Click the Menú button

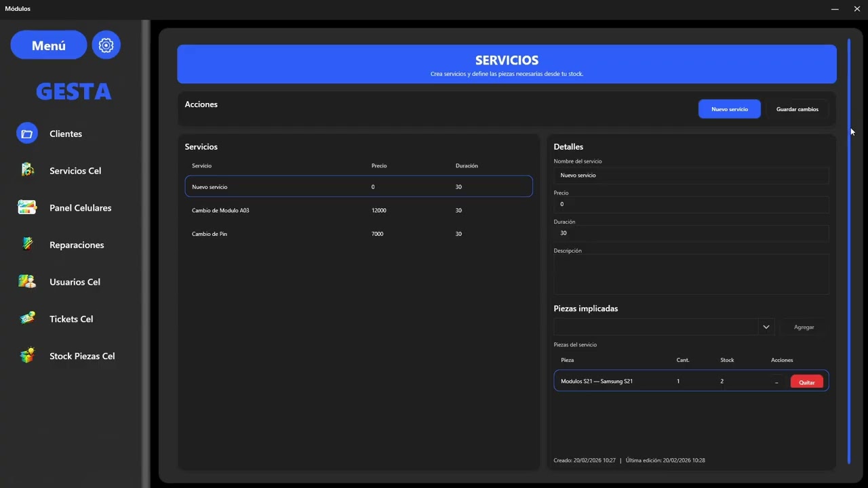[x=49, y=45]
